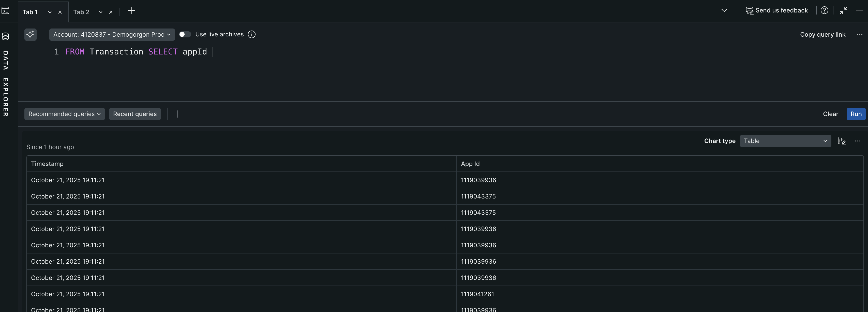Open the Chart type dropdown showing Table
868x312 pixels.
click(x=785, y=141)
